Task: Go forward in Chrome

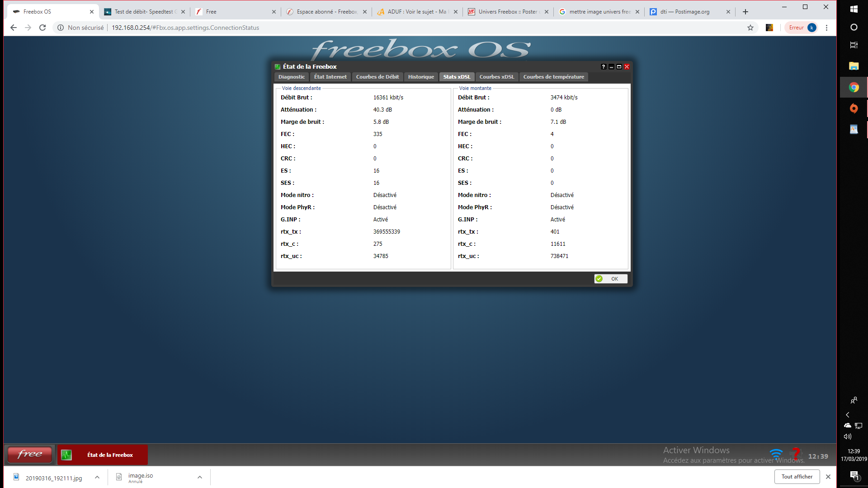Action: click(28, 28)
